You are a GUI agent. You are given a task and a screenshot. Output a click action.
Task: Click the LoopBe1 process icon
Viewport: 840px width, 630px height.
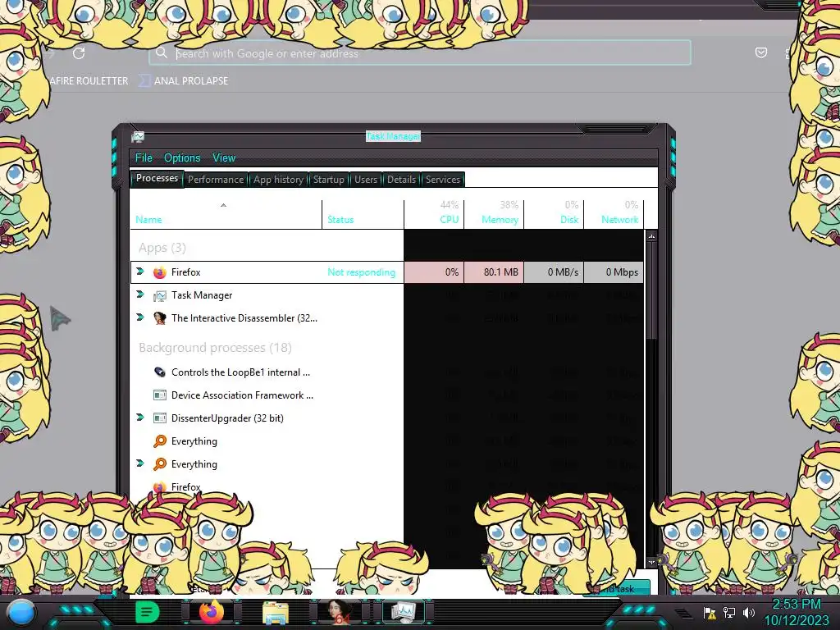point(160,372)
